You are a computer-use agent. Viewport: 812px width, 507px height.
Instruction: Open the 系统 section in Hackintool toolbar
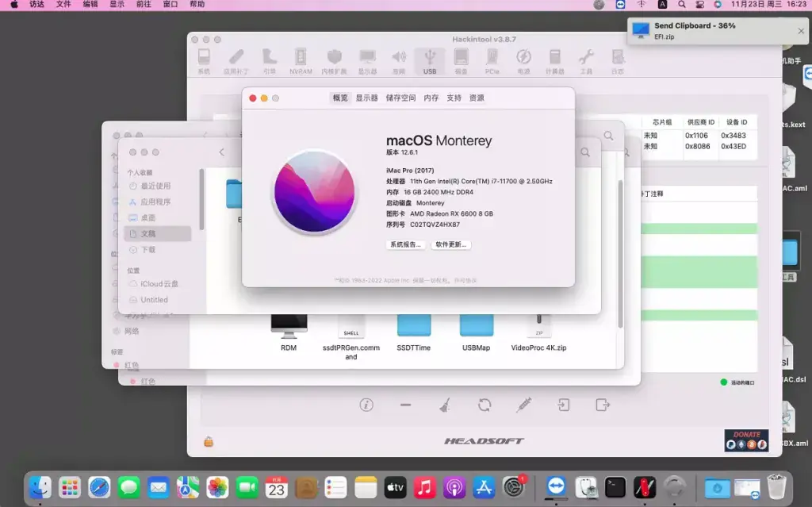point(204,61)
